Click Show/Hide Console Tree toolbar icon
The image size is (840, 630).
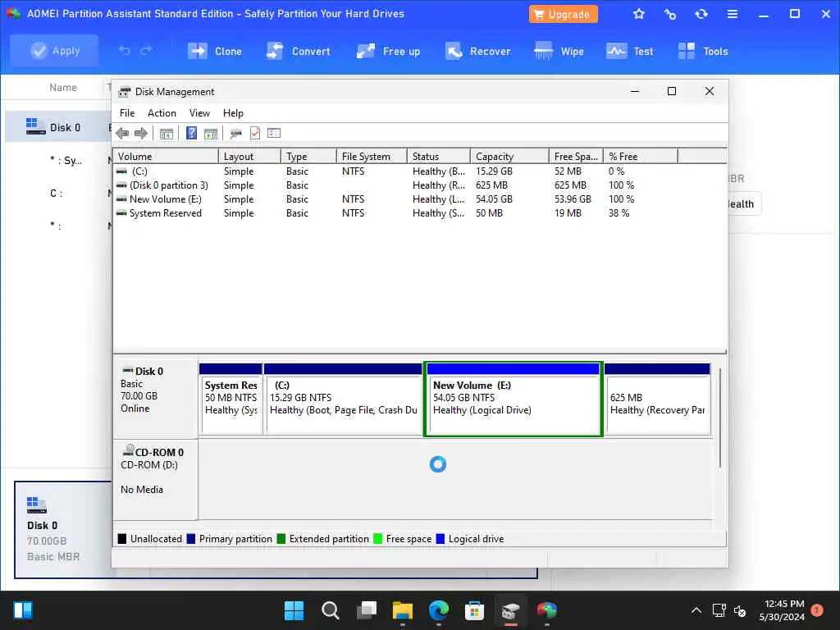(166, 134)
